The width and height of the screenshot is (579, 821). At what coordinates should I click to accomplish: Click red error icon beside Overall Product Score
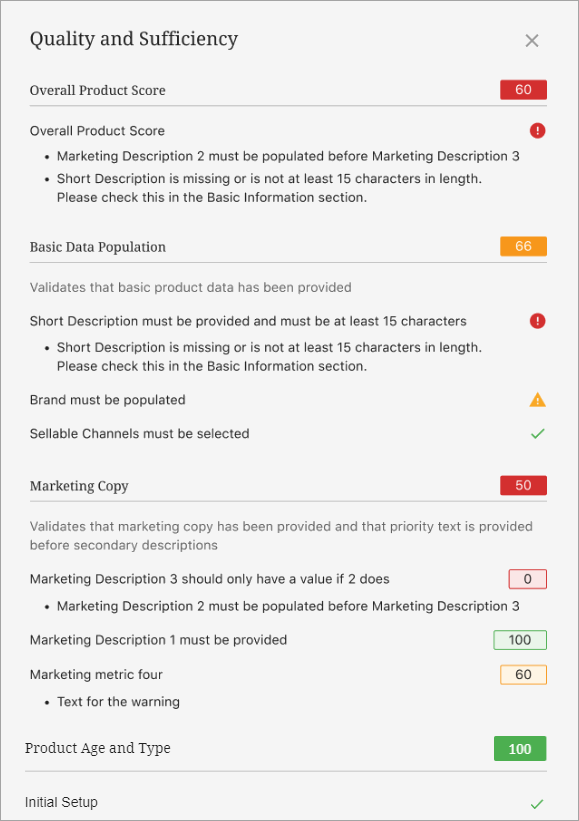coord(537,130)
